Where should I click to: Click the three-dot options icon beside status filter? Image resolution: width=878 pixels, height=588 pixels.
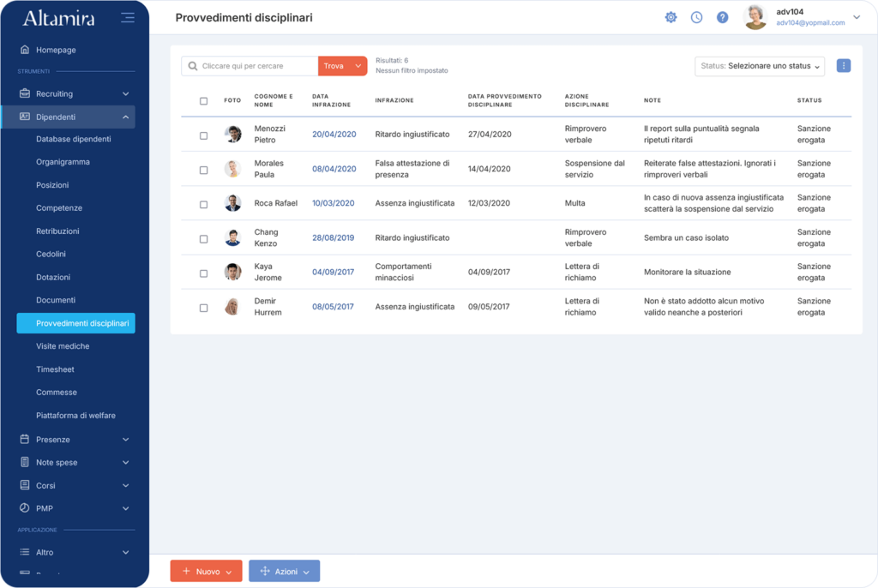click(x=844, y=66)
